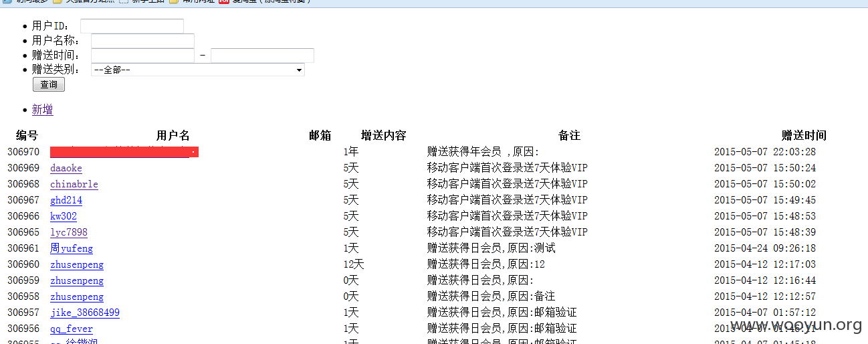Select record number 306956
The width and height of the screenshot is (868, 344).
(23, 329)
